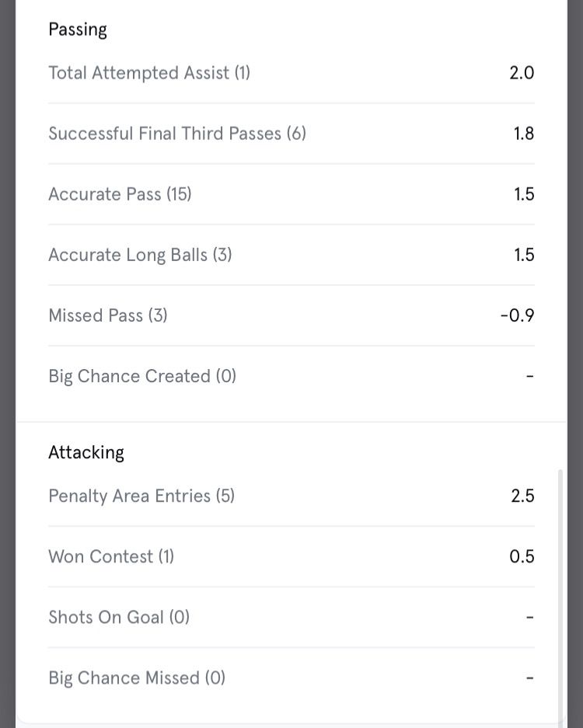Click the Accurate Pass score value
Image resolution: width=583 pixels, height=728 pixels.
(x=524, y=194)
